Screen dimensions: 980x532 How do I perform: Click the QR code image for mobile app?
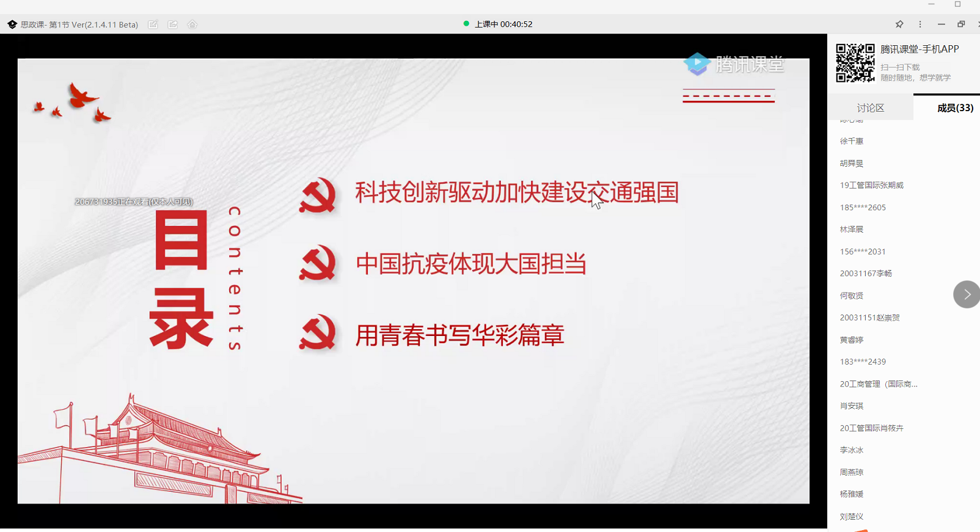click(x=855, y=63)
